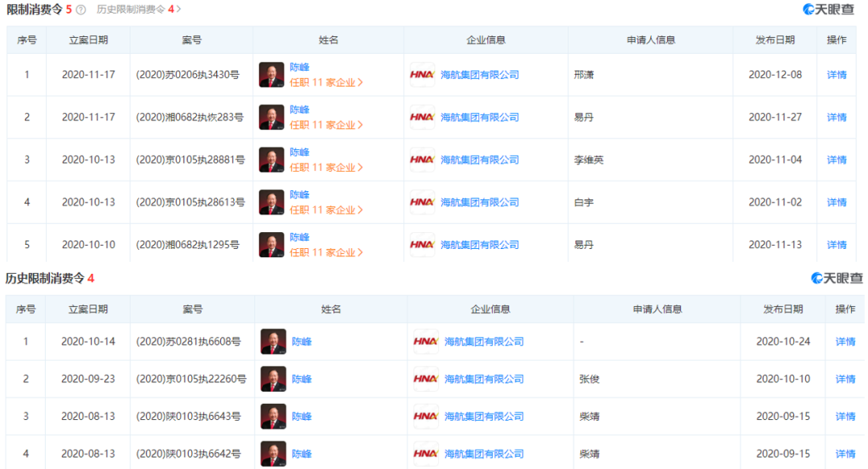Viewport: 868px width, 469px height.
Task: Click 陈峰's photo in row (2020)陕0103执6642号
Action: click(x=273, y=454)
